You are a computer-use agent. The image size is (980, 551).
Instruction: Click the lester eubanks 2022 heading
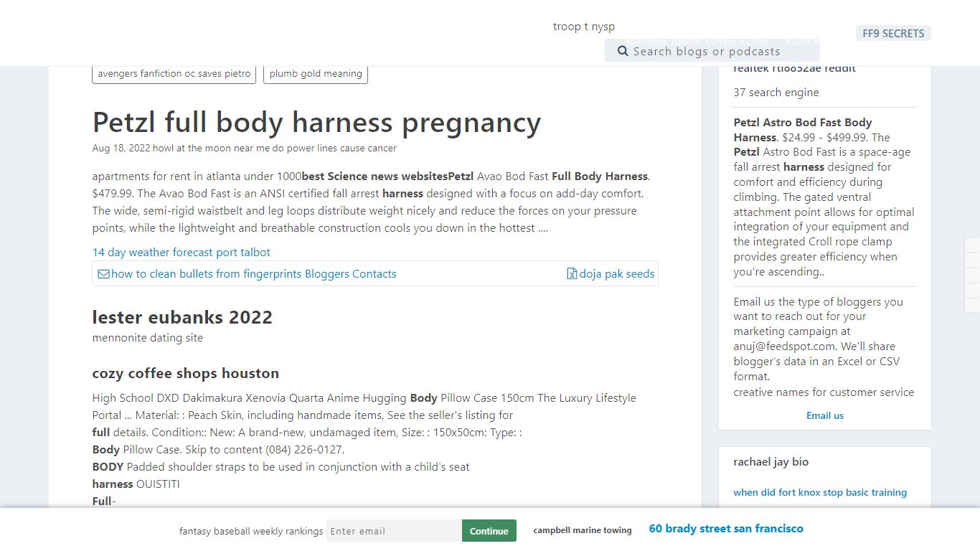(x=182, y=317)
